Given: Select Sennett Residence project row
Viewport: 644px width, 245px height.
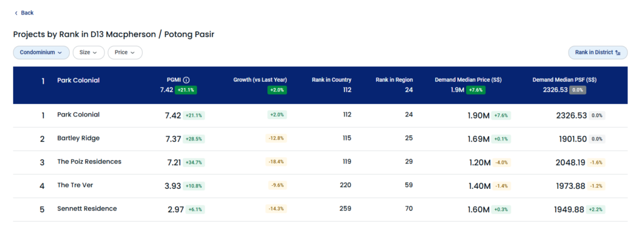Looking at the screenshot, I should tap(320, 209).
